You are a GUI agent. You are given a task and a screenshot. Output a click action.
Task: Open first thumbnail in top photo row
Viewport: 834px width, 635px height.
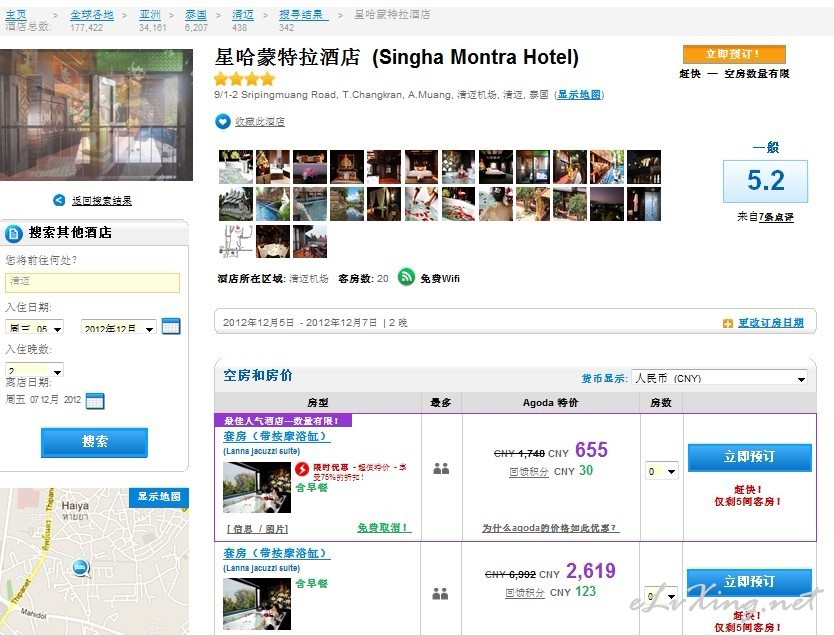[236, 166]
